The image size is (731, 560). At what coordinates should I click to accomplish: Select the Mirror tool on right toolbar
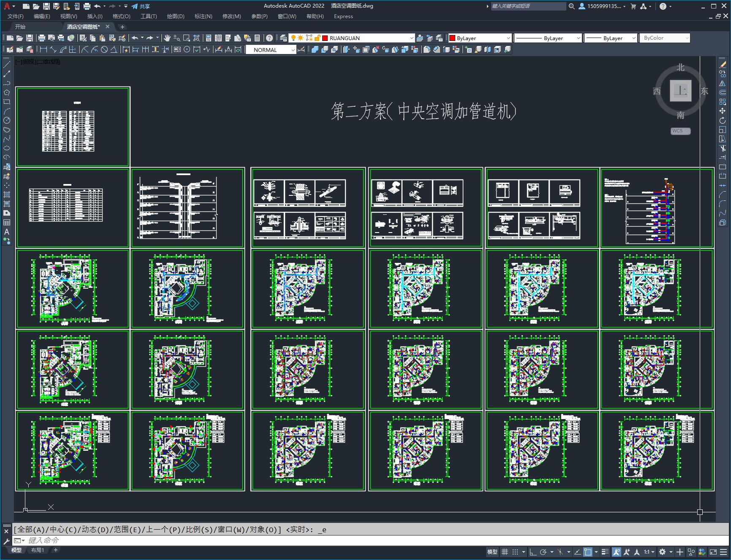(723, 83)
